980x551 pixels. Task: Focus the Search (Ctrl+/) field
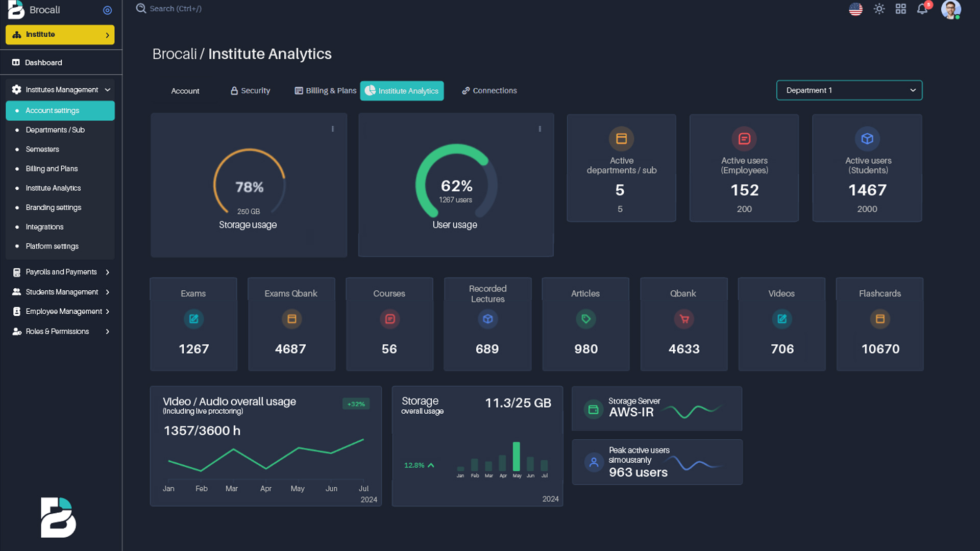(176, 9)
